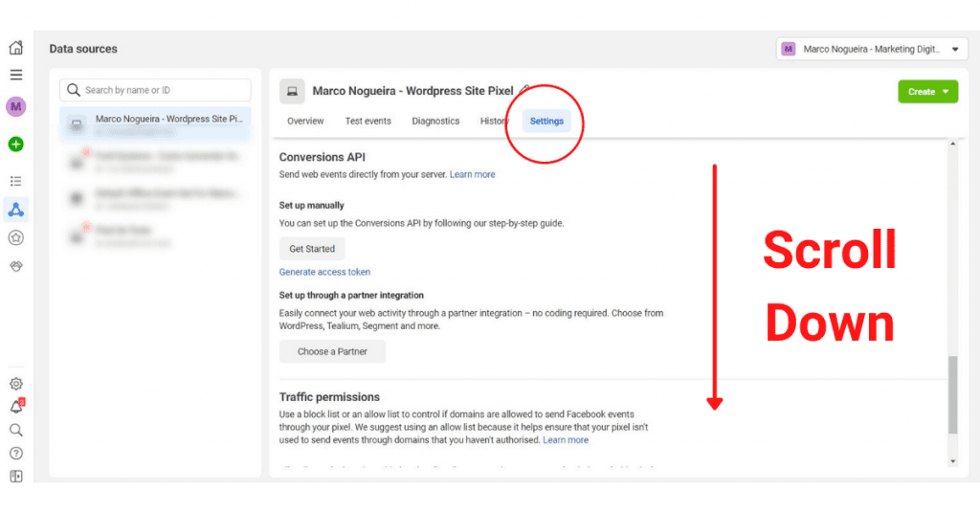Screen dimensions: 980x513
Task: Click the Choose a Partner button
Action: (332, 352)
